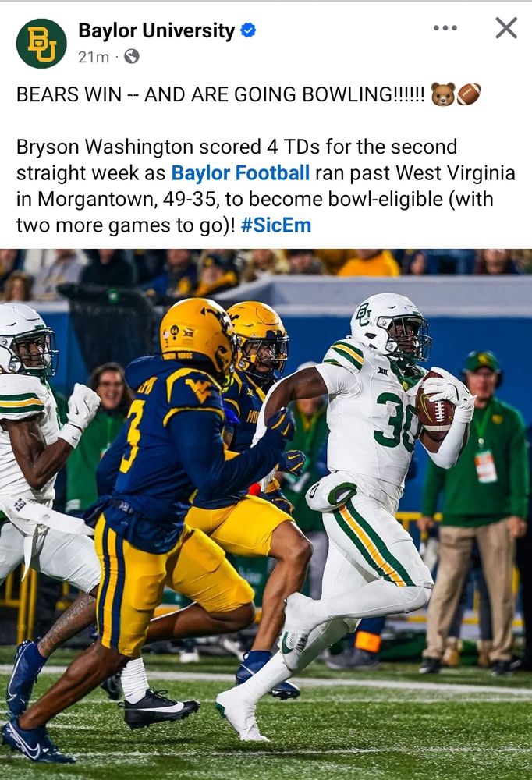The width and height of the screenshot is (532, 780).
Task: Click the 21m post timestamp
Action: 93,57
